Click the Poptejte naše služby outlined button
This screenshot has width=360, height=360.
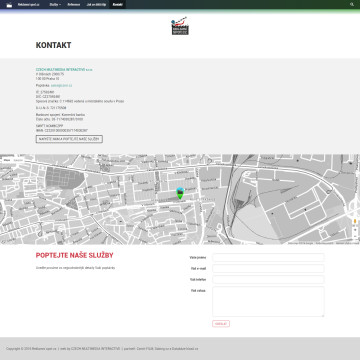click(x=69, y=139)
